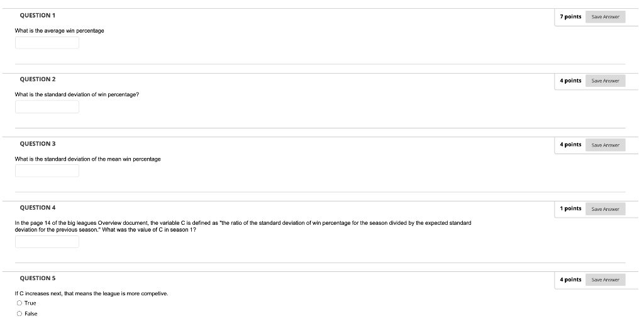Click the QUESTION 3 heading
This screenshot has height=333, width=644.
point(38,144)
